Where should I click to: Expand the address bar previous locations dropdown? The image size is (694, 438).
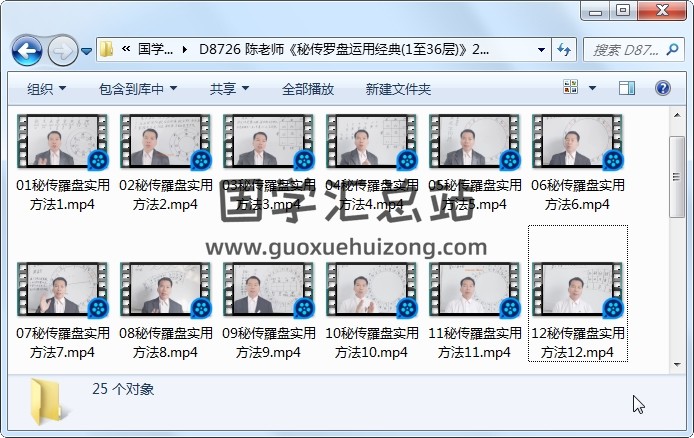coord(541,49)
